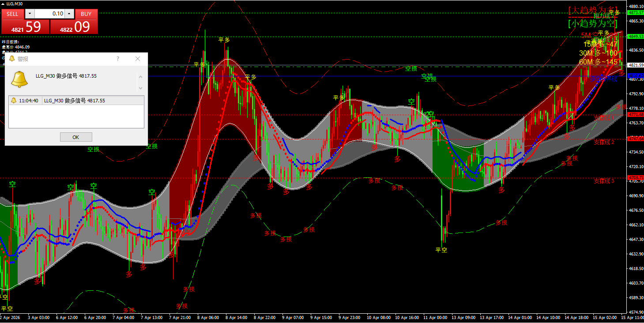Click the large bell icon in the alert
The image size is (644, 323).
click(19, 79)
